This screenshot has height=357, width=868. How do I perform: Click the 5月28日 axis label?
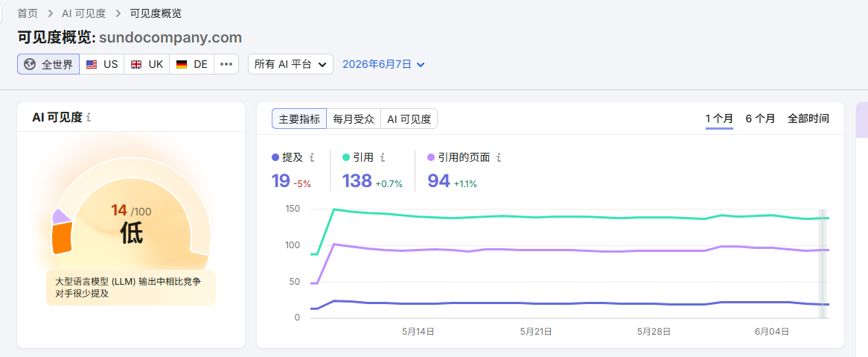coord(654,332)
